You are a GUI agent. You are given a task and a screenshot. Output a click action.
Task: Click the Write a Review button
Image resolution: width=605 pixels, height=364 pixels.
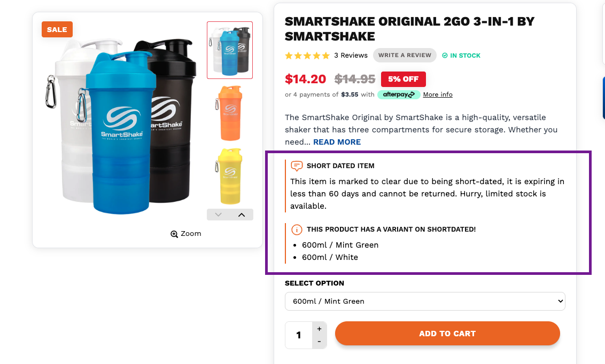pyautogui.click(x=405, y=55)
